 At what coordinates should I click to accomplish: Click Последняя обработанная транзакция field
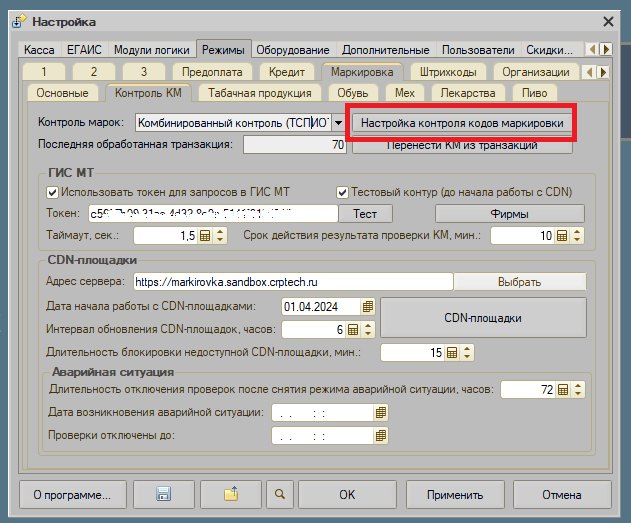pos(295,145)
